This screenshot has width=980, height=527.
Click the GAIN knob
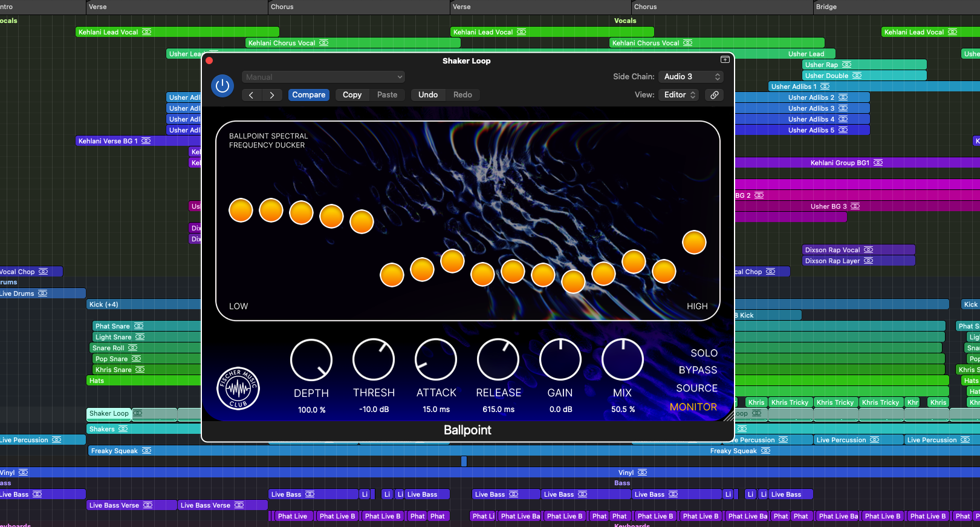[x=560, y=359]
